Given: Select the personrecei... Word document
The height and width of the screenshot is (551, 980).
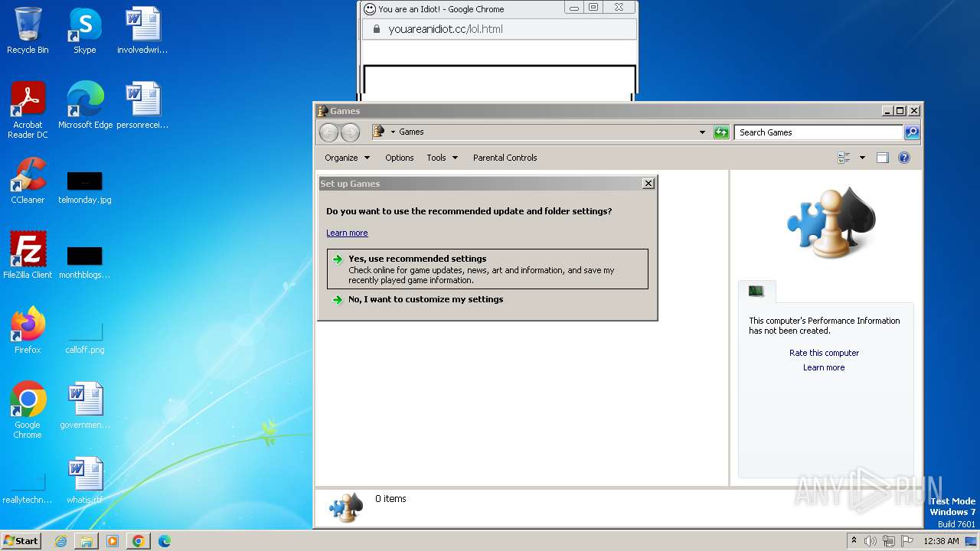Looking at the screenshot, I should [x=142, y=105].
